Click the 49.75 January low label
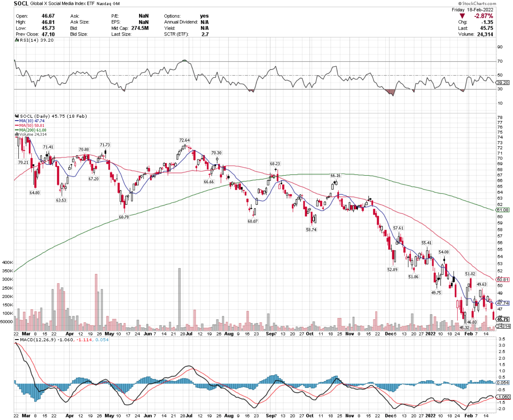The width and height of the screenshot is (513, 420). (x=436, y=293)
